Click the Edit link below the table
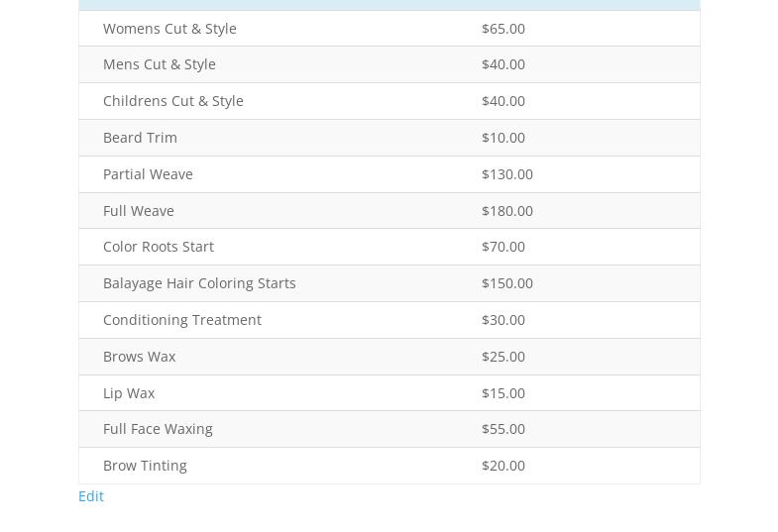The width and height of the screenshot is (778, 532). [x=91, y=496]
